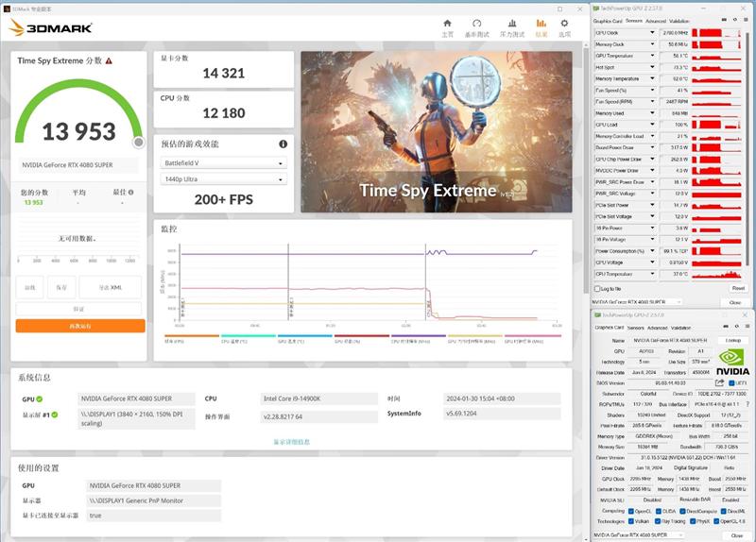The width and height of the screenshot is (756, 542).
Task: Click the red warning triangle beside Time Spy Extreme score
Action: point(109,60)
